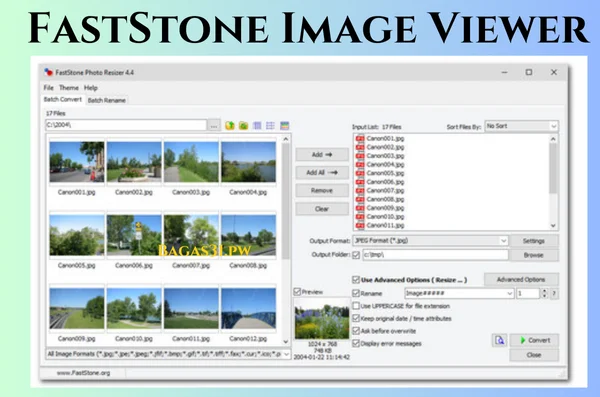Click the Canon011.jpg file icon in input list
This screenshot has height=397, width=600.
tap(360, 225)
